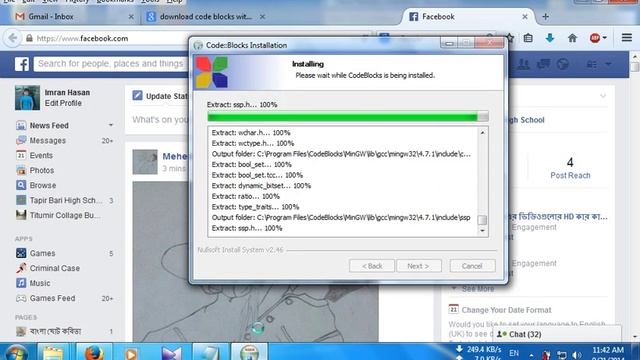Select 'Extract: dynamic_bitset... 100%' log line
This screenshot has width=640, height=360.
(x=261, y=186)
